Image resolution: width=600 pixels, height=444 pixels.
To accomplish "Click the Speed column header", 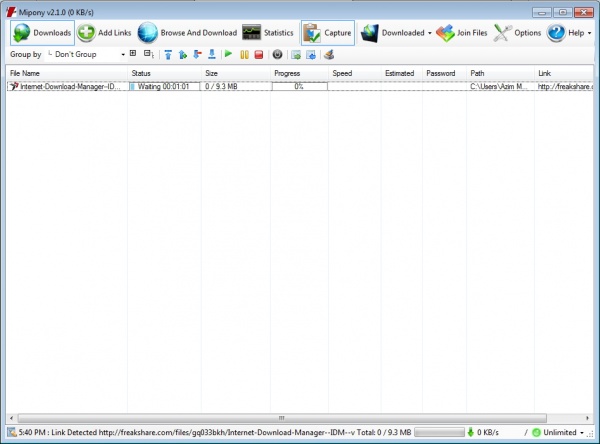I will pyautogui.click(x=355, y=73).
